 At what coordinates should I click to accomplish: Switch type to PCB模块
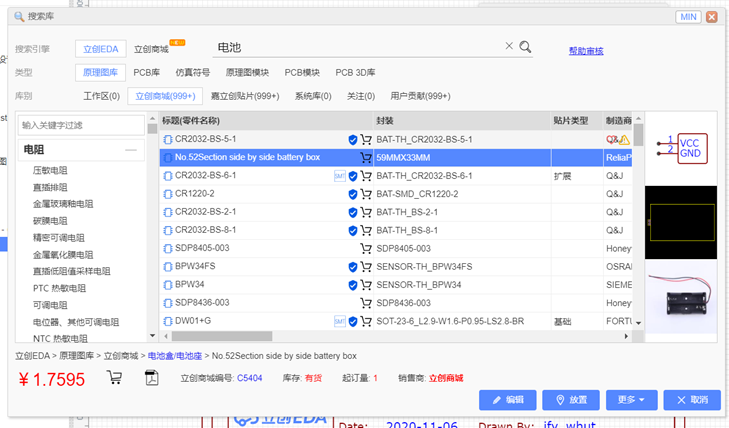tap(302, 72)
